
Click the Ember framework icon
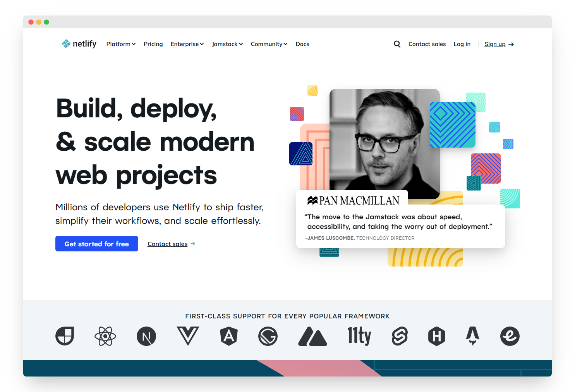point(510,336)
